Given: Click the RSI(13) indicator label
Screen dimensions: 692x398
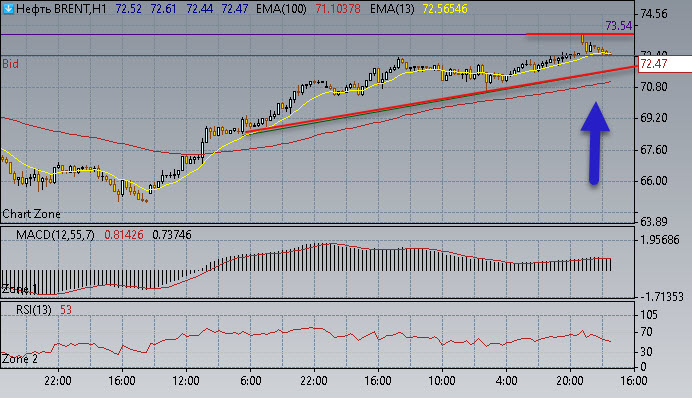Looking at the screenshot, I should [x=34, y=310].
